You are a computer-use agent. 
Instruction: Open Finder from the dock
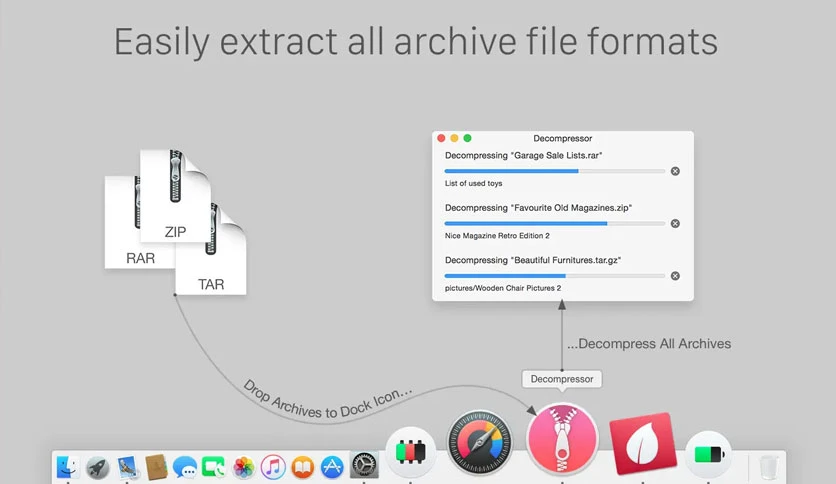point(68,467)
